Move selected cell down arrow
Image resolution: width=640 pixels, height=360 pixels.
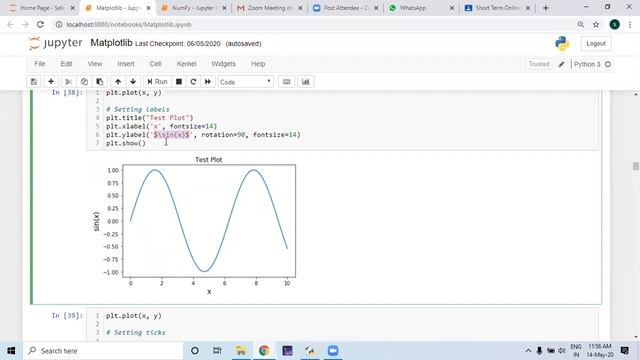click(x=133, y=82)
